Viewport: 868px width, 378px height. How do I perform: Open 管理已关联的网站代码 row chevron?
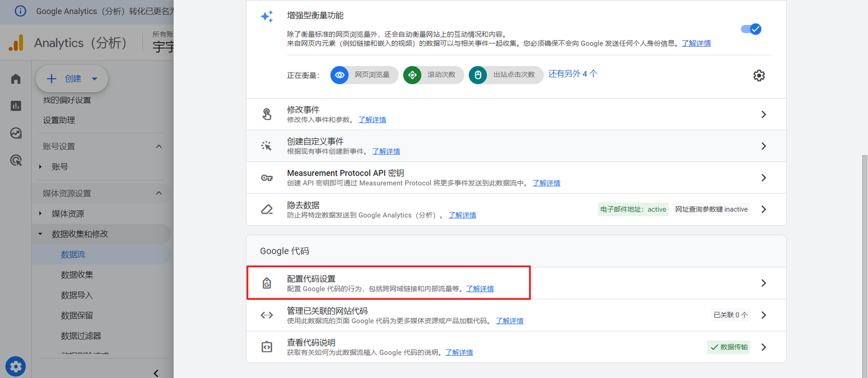(763, 315)
